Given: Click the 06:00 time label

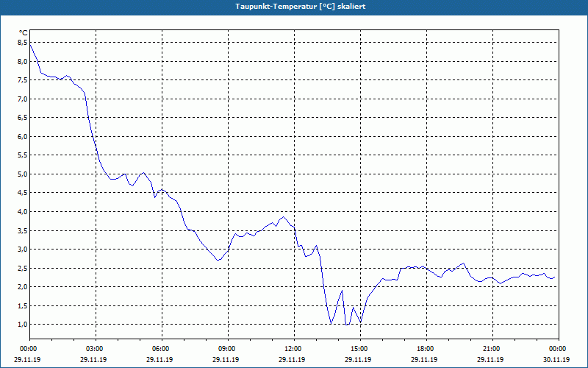Looking at the screenshot, I should pos(162,349).
